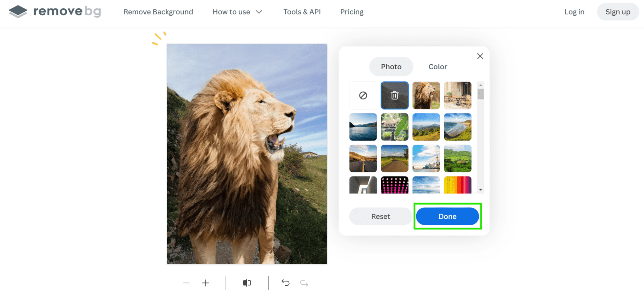
Task: Select the sea and clouds thumbnail
Action: [x=426, y=185]
